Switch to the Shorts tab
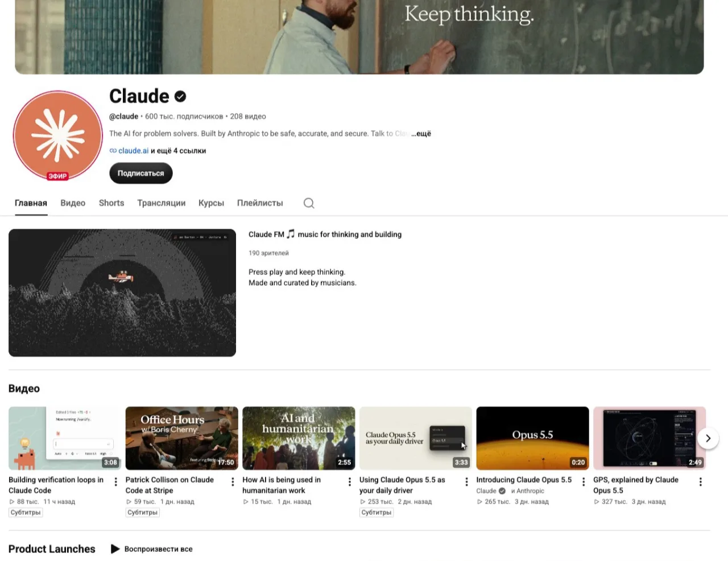Screen dimensions: 728x561 111,203
